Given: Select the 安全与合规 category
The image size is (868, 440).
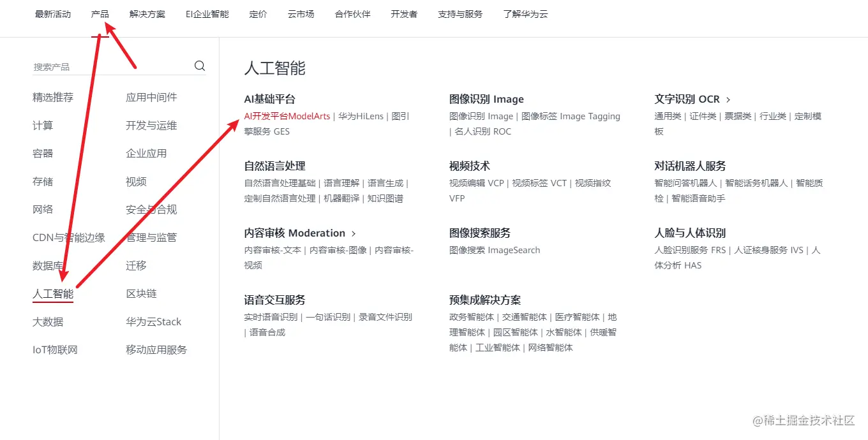Looking at the screenshot, I should pyautogui.click(x=151, y=210).
